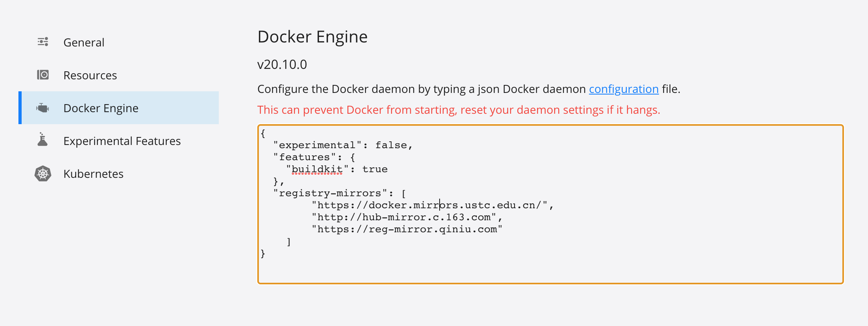The height and width of the screenshot is (326, 868).
Task: Click the Kubernetes wheel icon
Action: point(43,174)
